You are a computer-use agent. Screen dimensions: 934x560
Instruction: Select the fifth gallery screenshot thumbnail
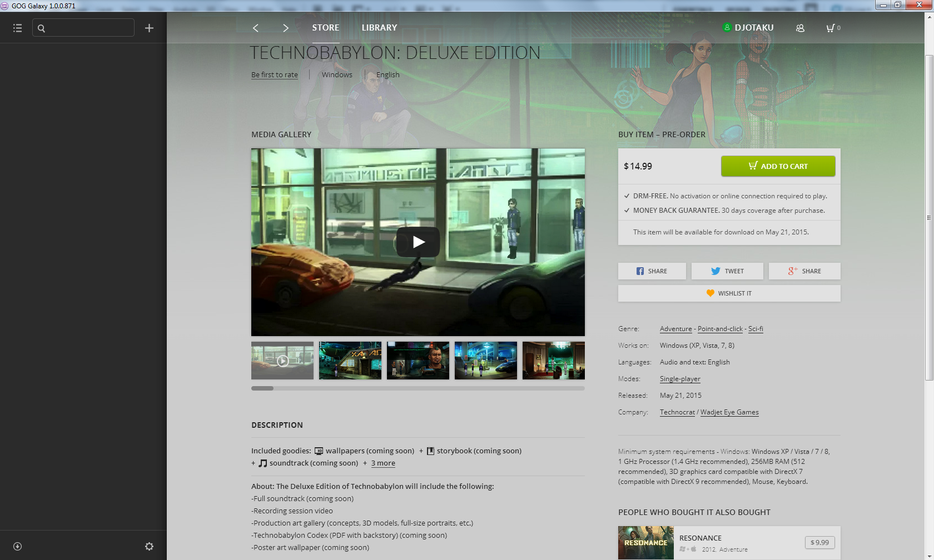pos(554,361)
